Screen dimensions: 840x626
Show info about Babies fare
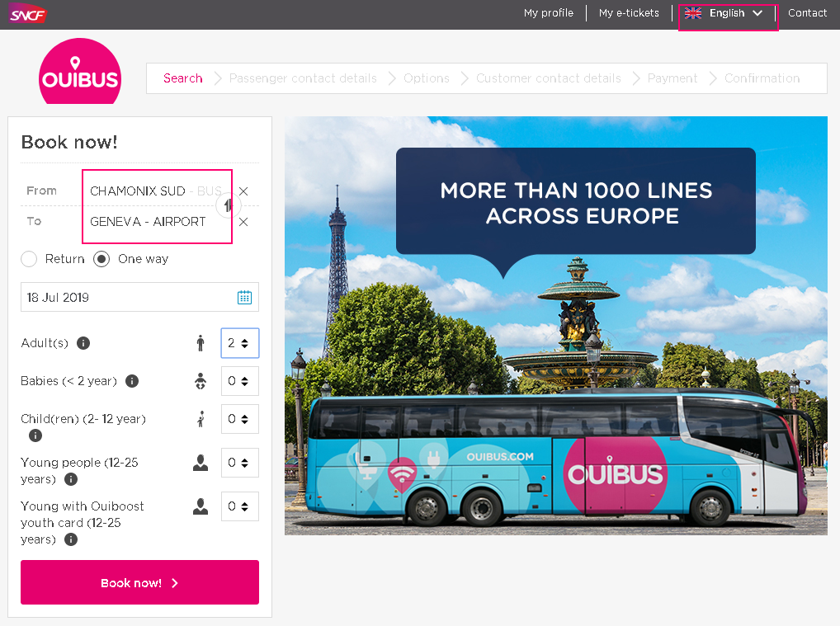click(132, 381)
